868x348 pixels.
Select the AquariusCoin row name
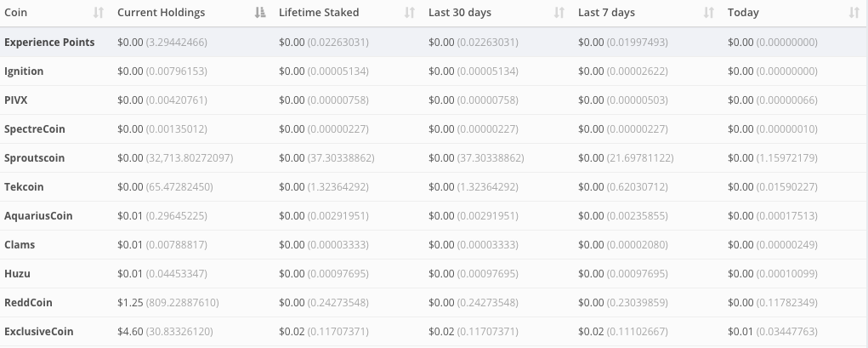click(x=38, y=215)
